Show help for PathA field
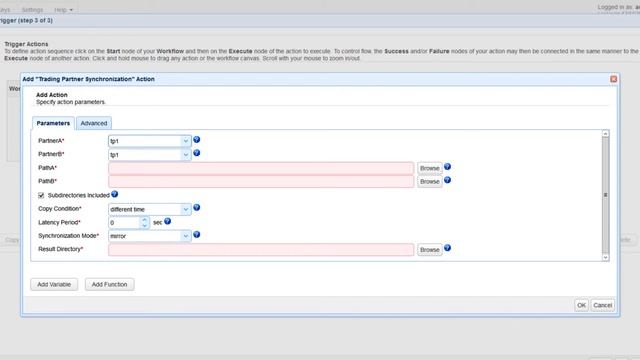 pyautogui.click(x=447, y=167)
